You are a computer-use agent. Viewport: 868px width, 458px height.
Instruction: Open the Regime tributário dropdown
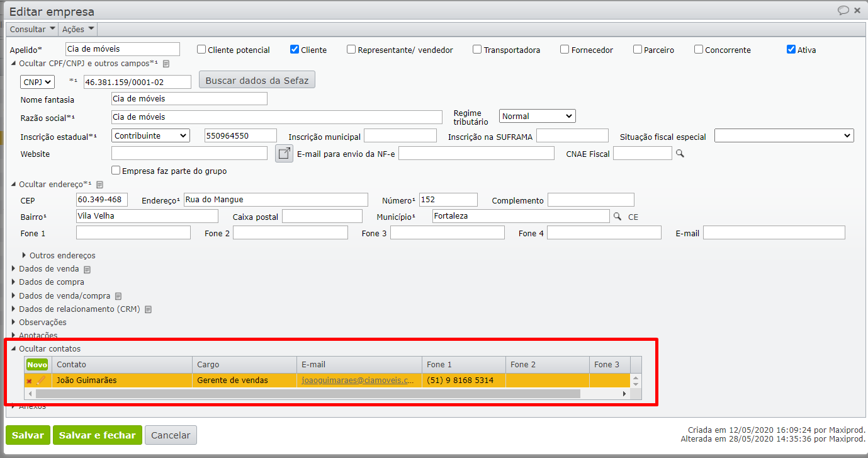coord(537,115)
